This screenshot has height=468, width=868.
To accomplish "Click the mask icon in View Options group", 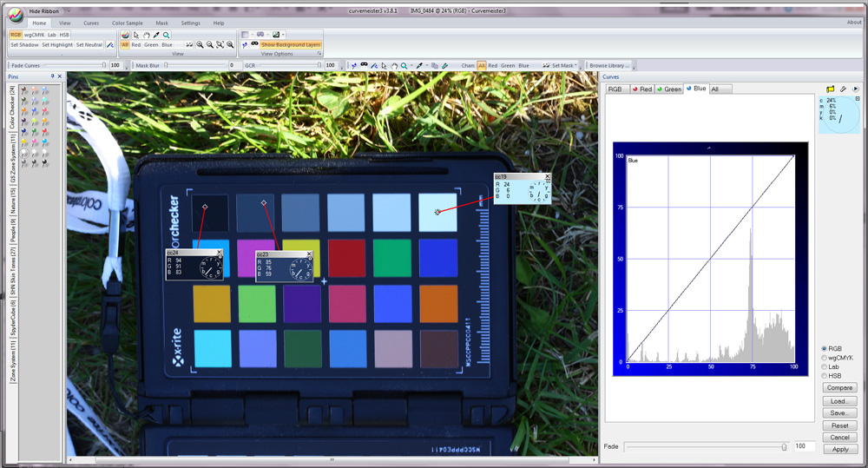I will click(x=254, y=43).
